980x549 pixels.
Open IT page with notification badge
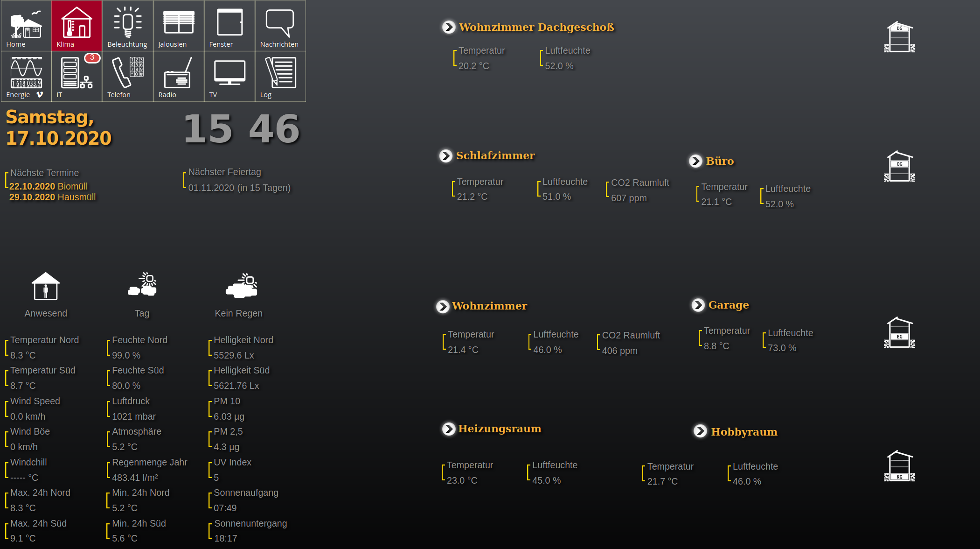click(x=76, y=76)
